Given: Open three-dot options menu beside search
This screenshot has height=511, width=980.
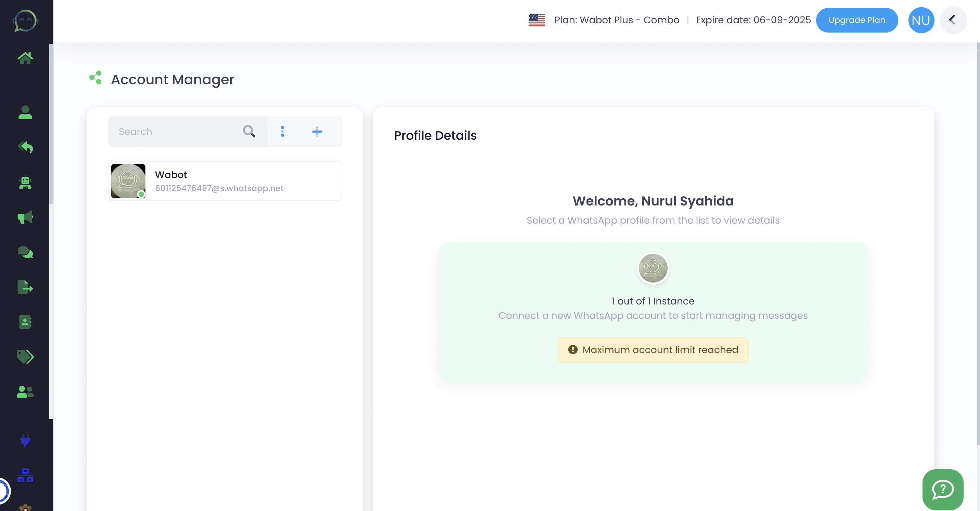Looking at the screenshot, I should click(282, 132).
